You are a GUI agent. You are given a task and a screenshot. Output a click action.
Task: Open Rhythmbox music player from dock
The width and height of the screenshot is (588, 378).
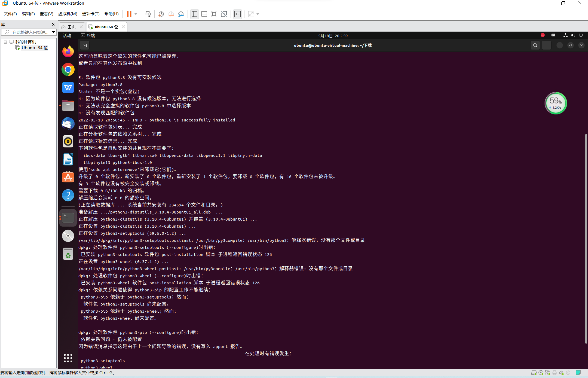(68, 141)
